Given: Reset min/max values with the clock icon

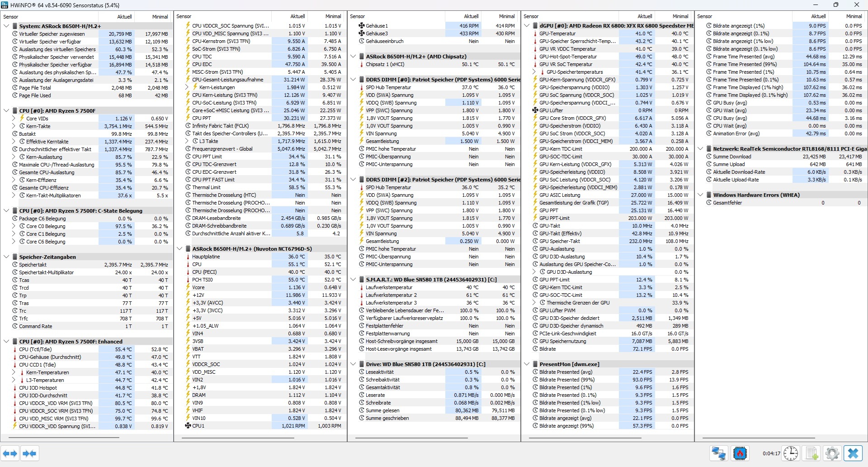Looking at the screenshot, I should point(791,453).
